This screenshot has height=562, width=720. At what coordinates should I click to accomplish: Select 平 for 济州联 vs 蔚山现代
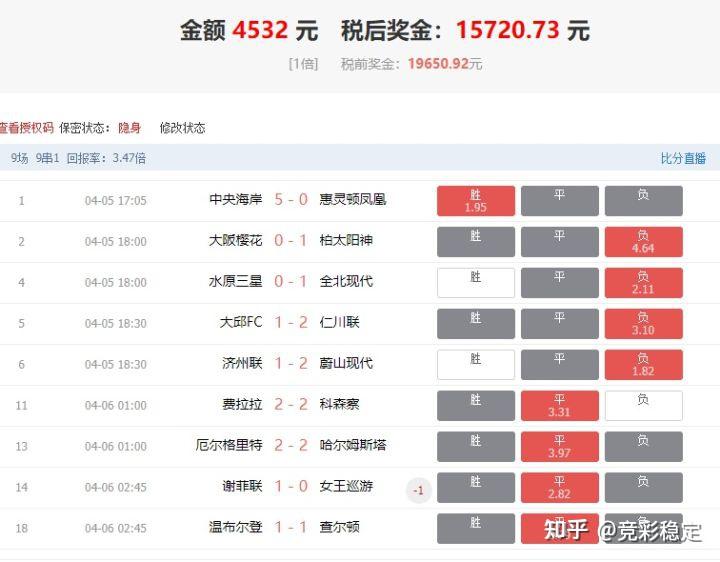(560, 365)
